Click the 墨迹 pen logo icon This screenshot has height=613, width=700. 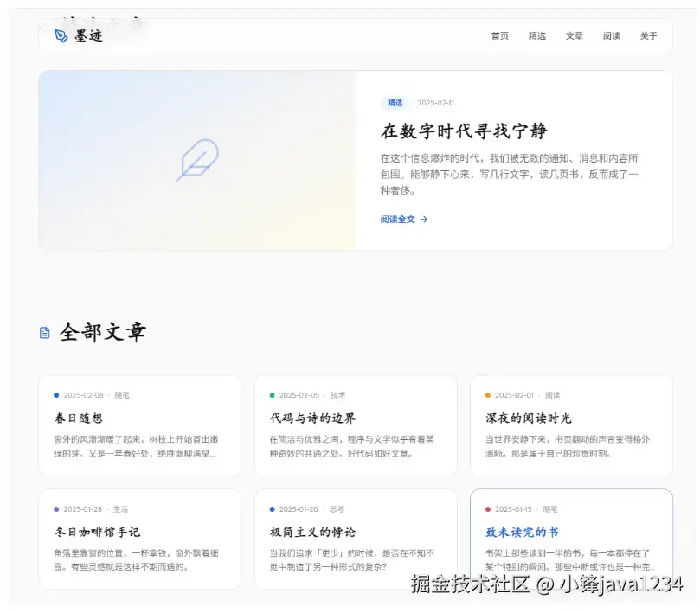coord(61,35)
